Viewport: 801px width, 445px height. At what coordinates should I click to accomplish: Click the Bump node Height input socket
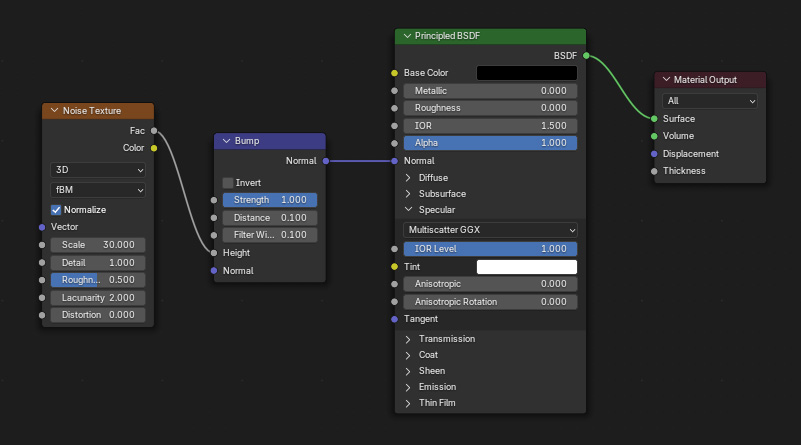coord(214,253)
